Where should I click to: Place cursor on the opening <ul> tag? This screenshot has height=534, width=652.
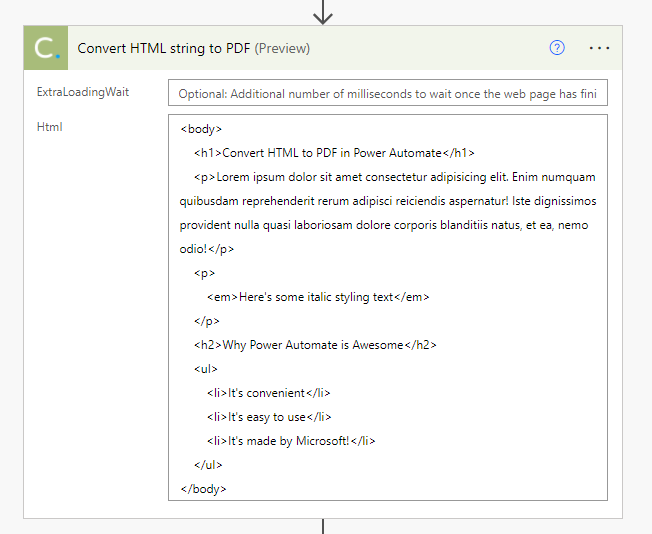pyautogui.click(x=205, y=369)
